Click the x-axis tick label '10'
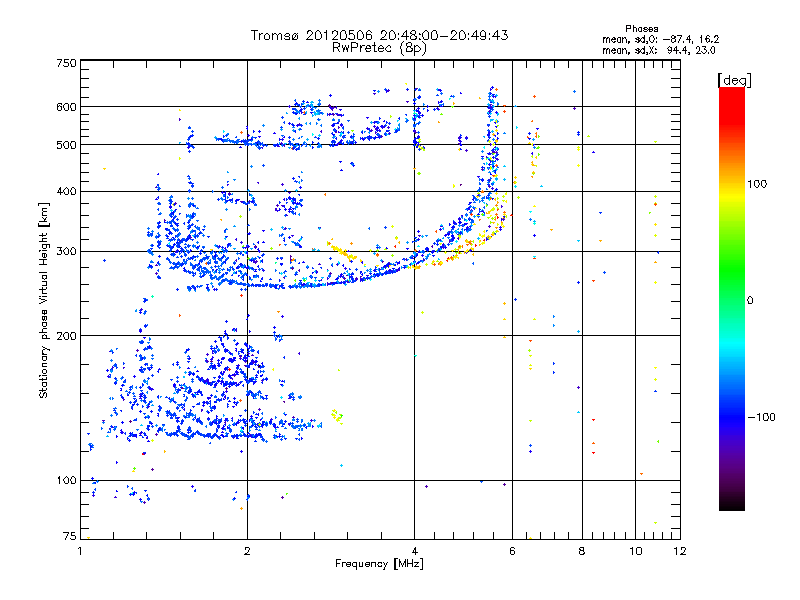 (635, 551)
